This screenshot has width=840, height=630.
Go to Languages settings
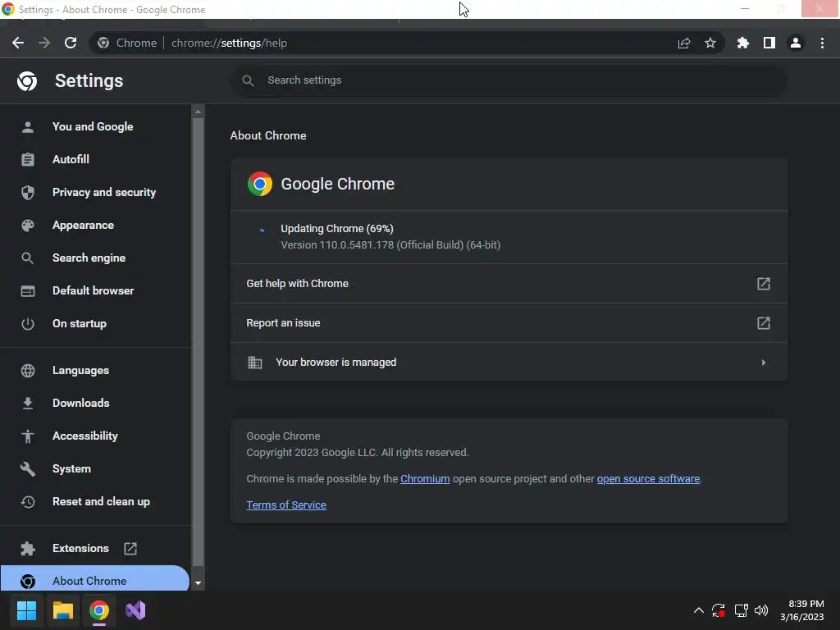(x=95, y=370)
